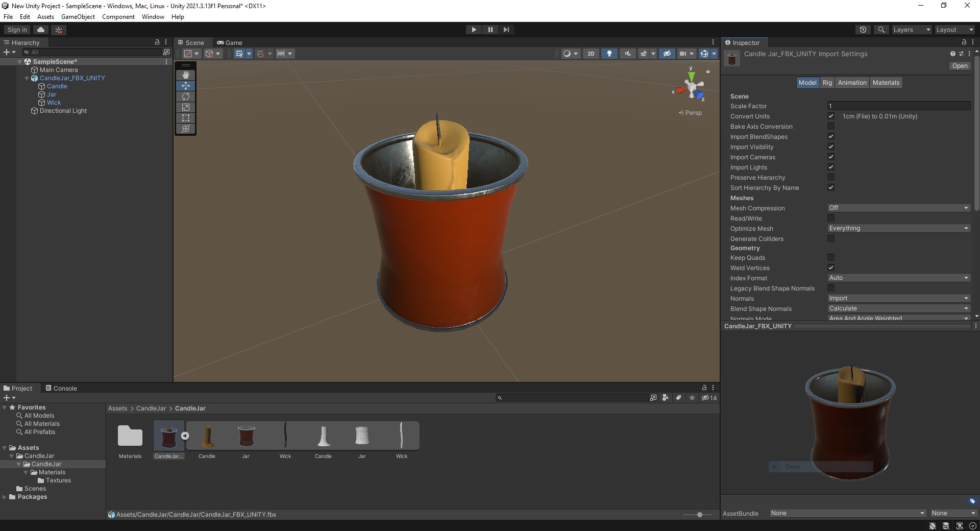Click the Scale Factor input field

coord(899,106)
